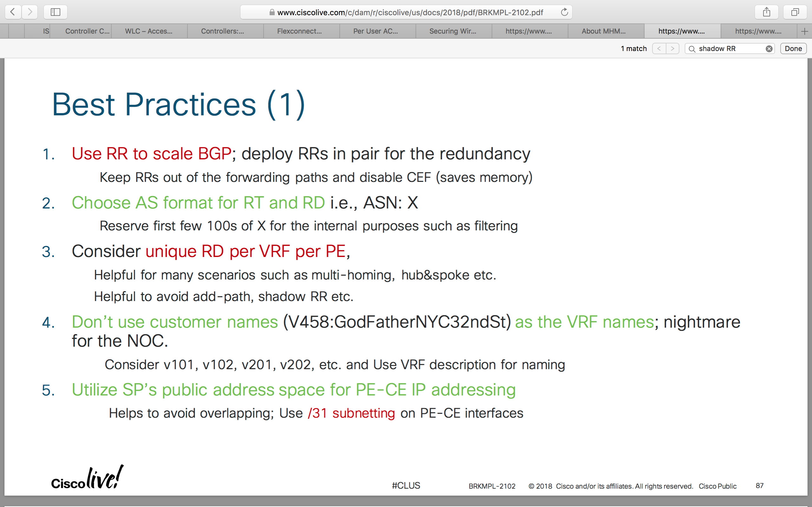The image size is (812, 507).
Task: Click the sidebar toggle icon
Action: pyautogui.click(x=54, y=11)
